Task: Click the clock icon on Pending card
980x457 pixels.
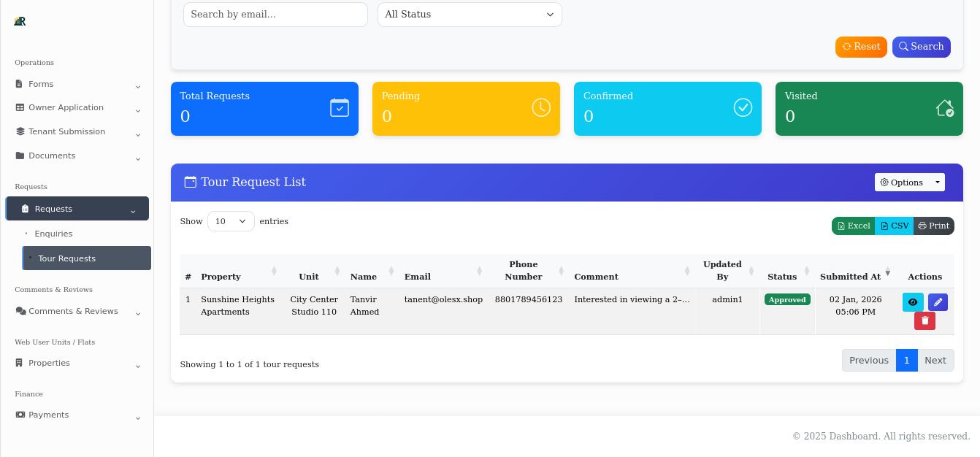Action: coord(541,107)
